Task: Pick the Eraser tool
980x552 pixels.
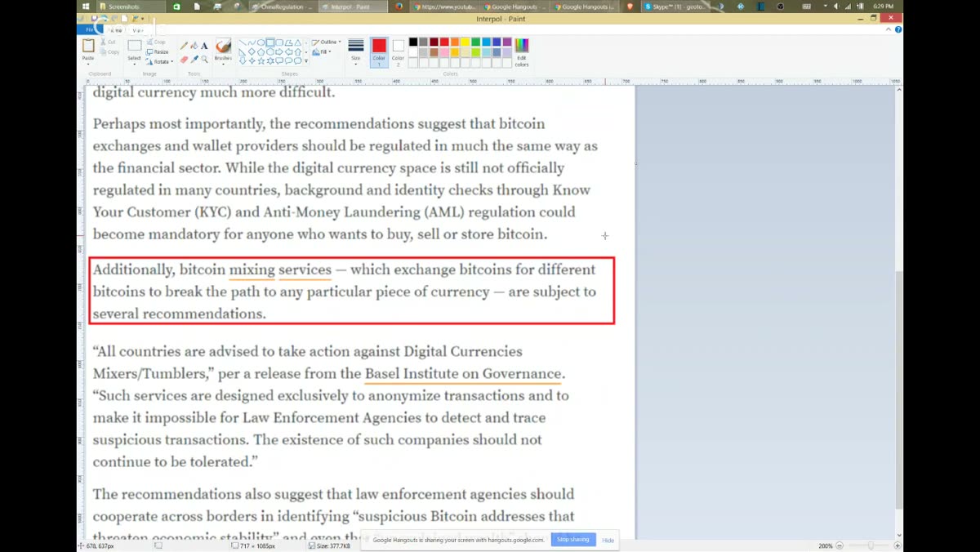Action: [x=184, y=59]
